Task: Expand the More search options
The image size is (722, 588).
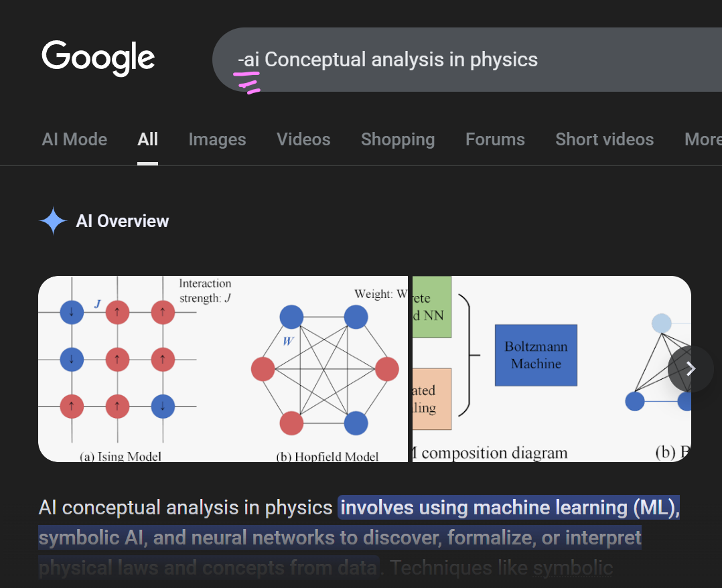Action: click(702, 139)
